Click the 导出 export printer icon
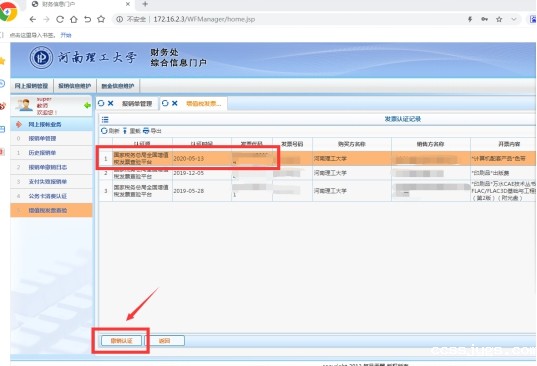Screen dimensions: 537x366 (x=146, y=131)
